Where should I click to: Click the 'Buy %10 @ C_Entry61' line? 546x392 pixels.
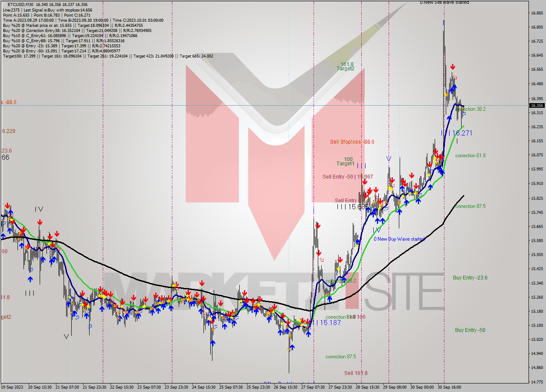(x=70, y=35)
